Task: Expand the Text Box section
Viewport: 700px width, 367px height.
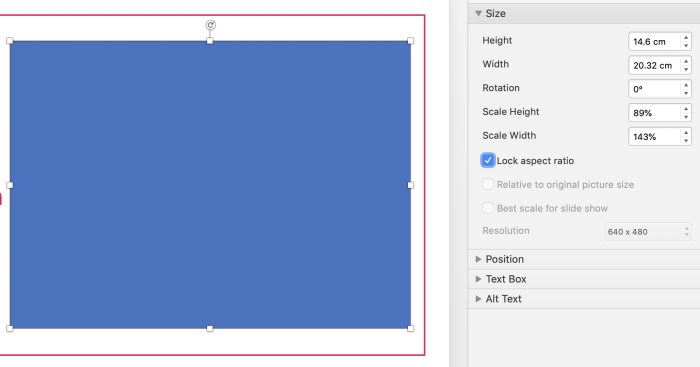Action: click(478, 279)
